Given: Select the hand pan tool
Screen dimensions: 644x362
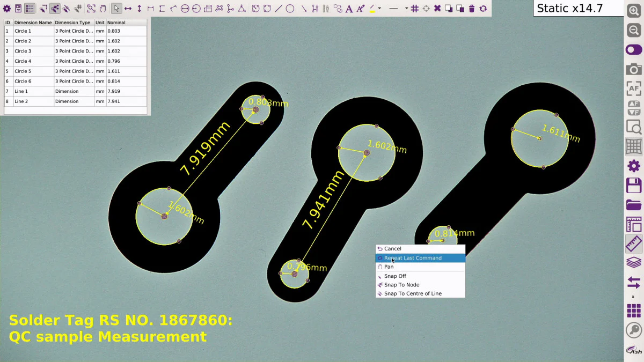Looking at the screenshot, I should (x=103, y=9).
